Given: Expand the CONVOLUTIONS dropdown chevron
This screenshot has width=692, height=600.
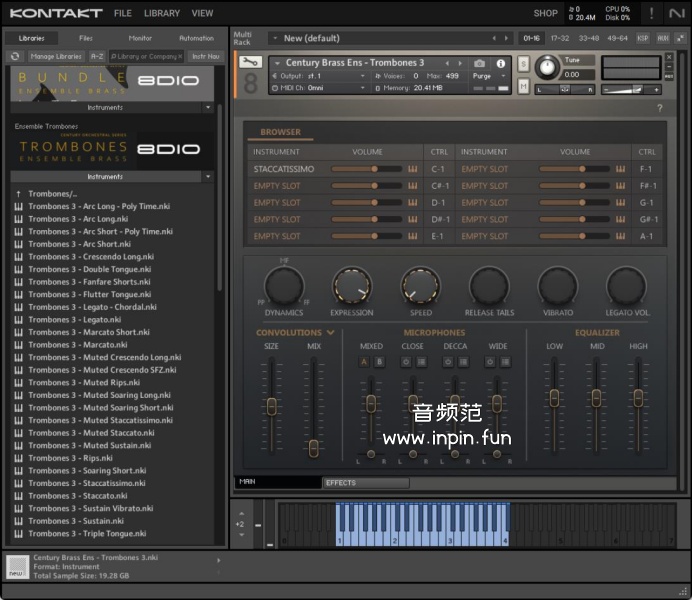Looking at the screenshot, I should [x=330, y=333].
